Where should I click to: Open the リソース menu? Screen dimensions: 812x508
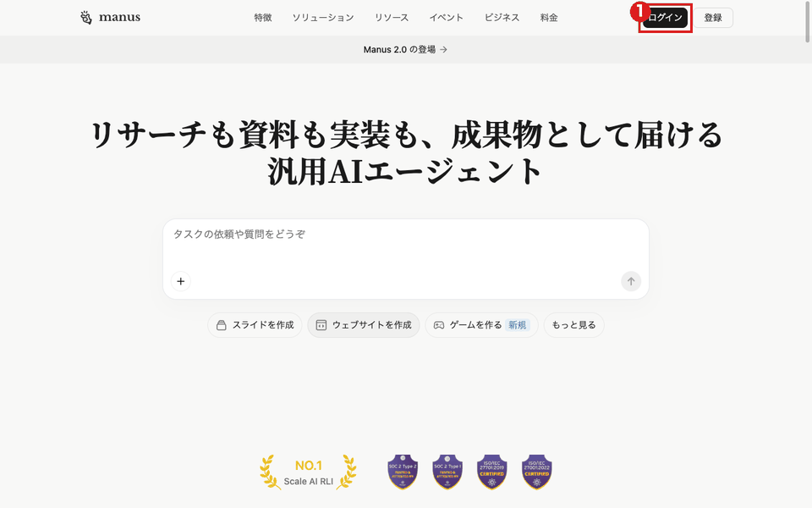(x=392, y=18)
